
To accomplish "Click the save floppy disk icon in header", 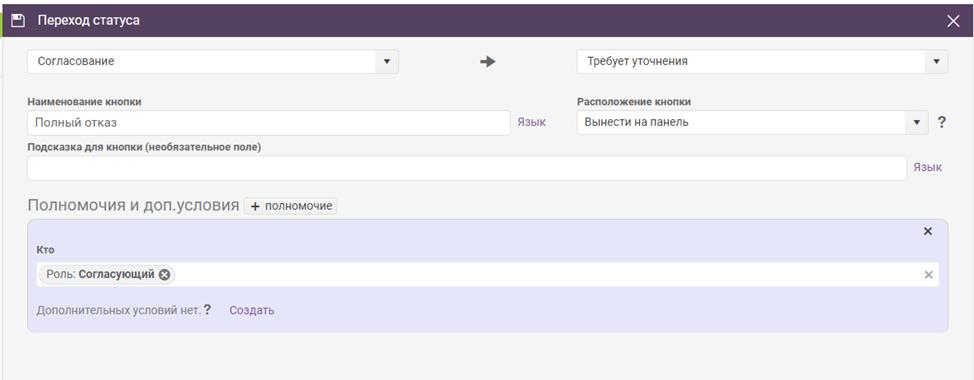I will click(18, 20).
